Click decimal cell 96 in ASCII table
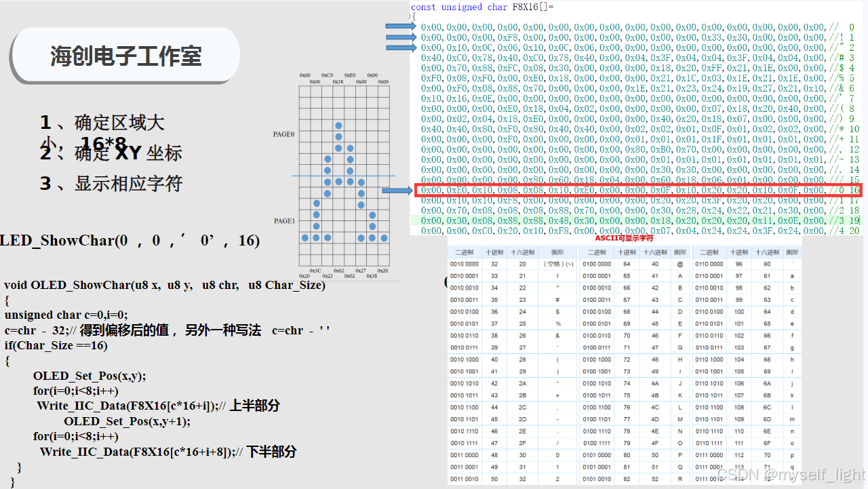 point(738,263)
